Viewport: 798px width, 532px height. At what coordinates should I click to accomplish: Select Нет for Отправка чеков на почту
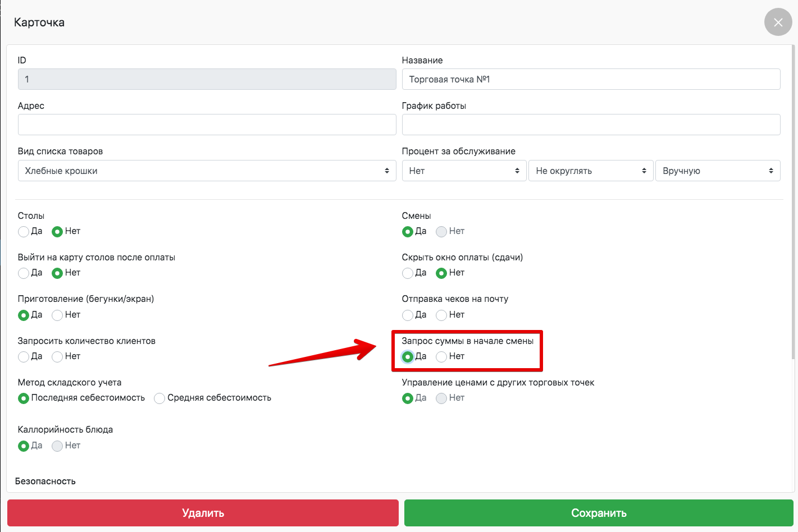[x=441, y=315]
